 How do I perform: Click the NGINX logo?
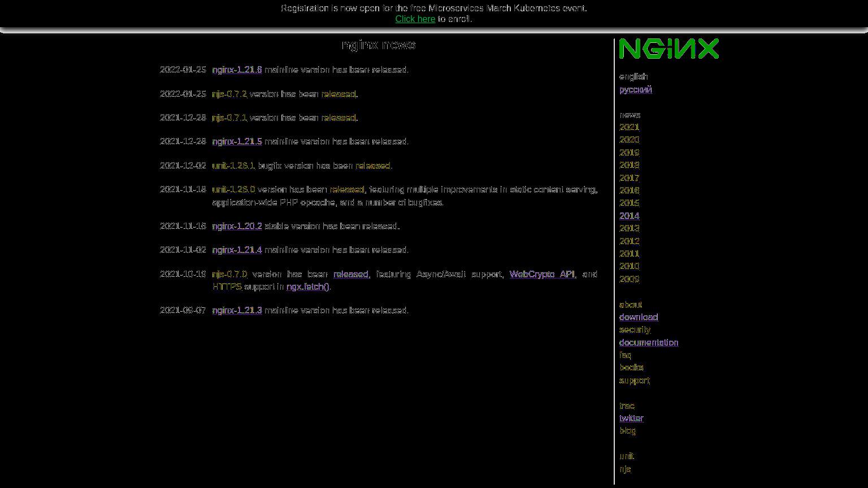click(x=669, y=49)
